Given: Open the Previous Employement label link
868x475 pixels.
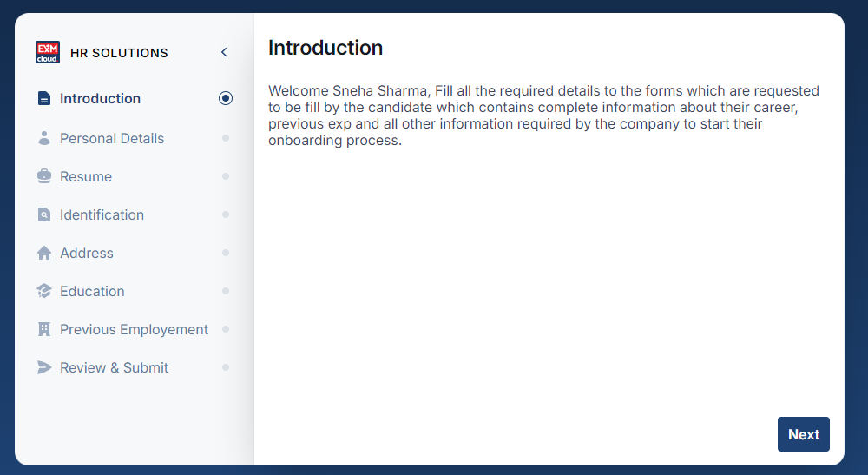Looking at the screenshot, I should pyautogui.click(x=134, y=329).
